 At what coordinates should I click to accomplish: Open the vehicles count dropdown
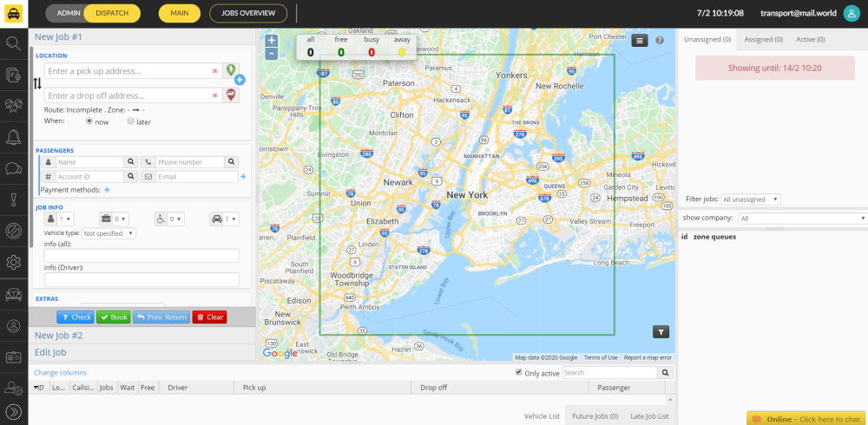tap(231, 219)
